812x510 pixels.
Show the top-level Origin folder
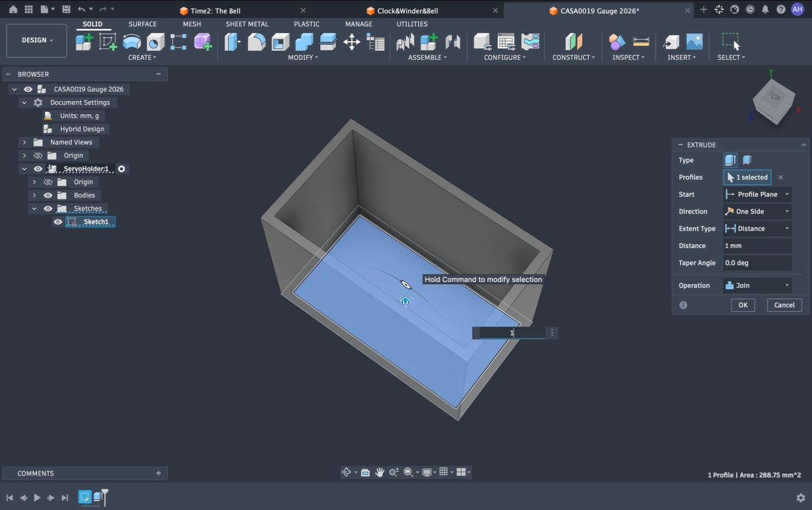click(x=38, y=156)
